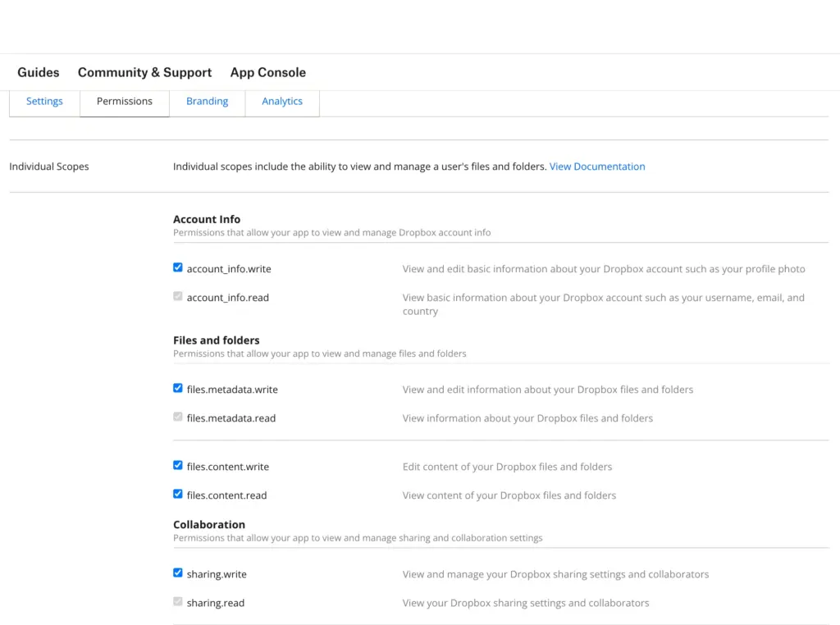This screenshot has height=625, width=840.
Task: Open View Documentation for individual scopes
Action: click(597, 166)
